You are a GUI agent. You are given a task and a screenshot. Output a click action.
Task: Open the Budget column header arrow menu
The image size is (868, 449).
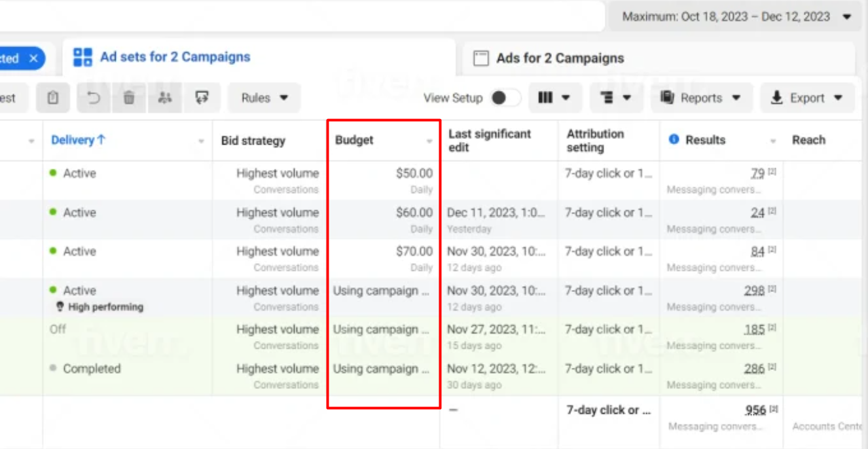(429, 141)
